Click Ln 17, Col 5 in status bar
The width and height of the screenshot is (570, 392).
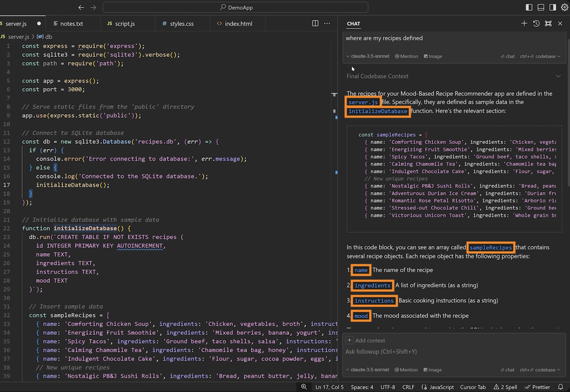(x=330, y=387)
